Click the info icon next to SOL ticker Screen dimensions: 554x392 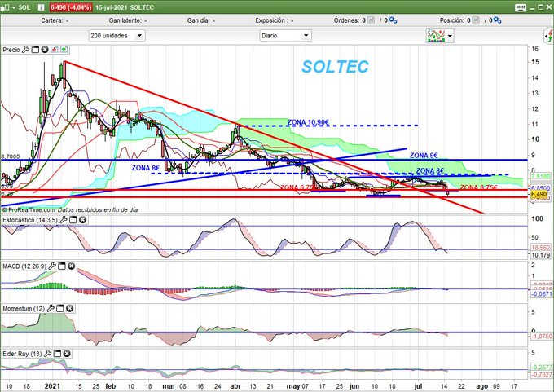[41, 7]
